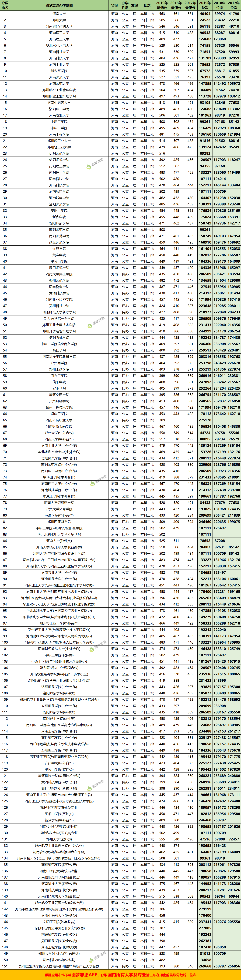The width and height of the screenshot is (241, 980).
Task: Select the 河南大学 name in row 1
Action: [x=59, y=14]
